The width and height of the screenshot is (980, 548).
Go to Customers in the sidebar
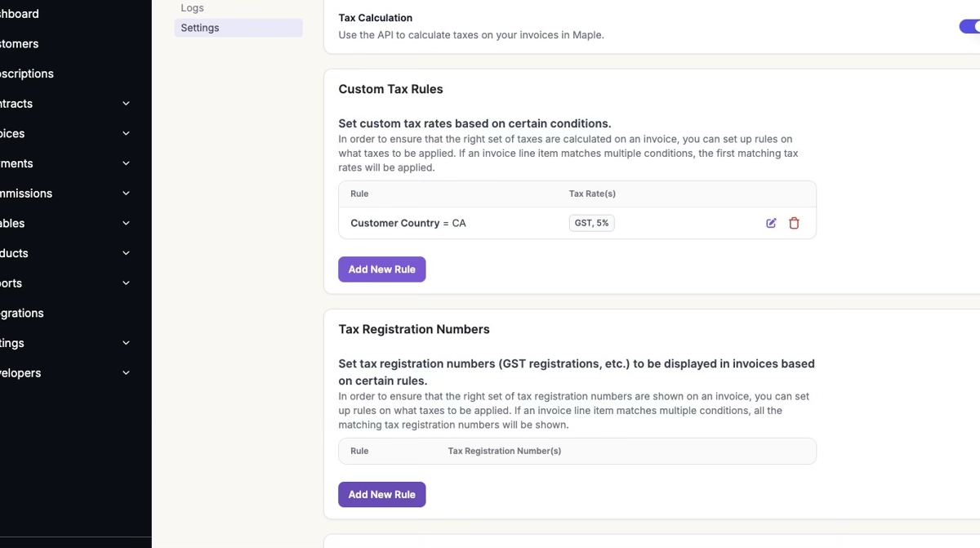coord(20,44)
